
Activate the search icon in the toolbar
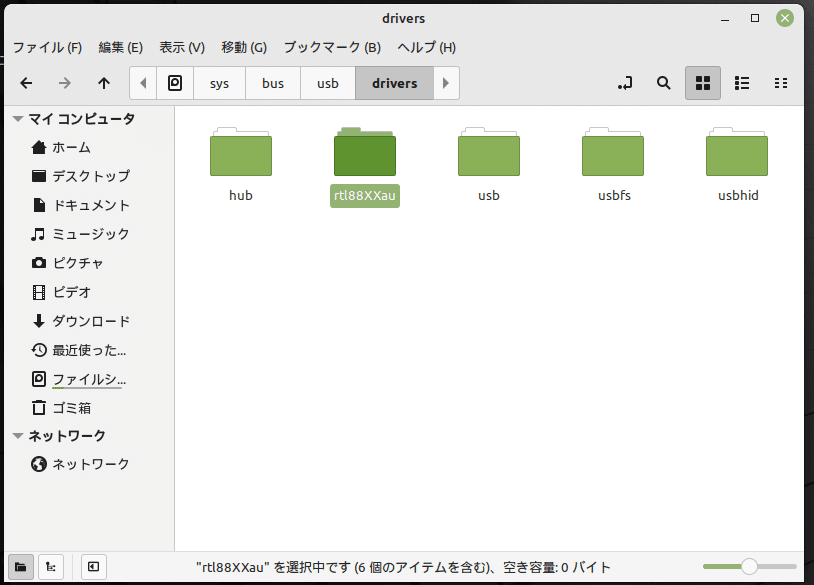coord(663,83)
